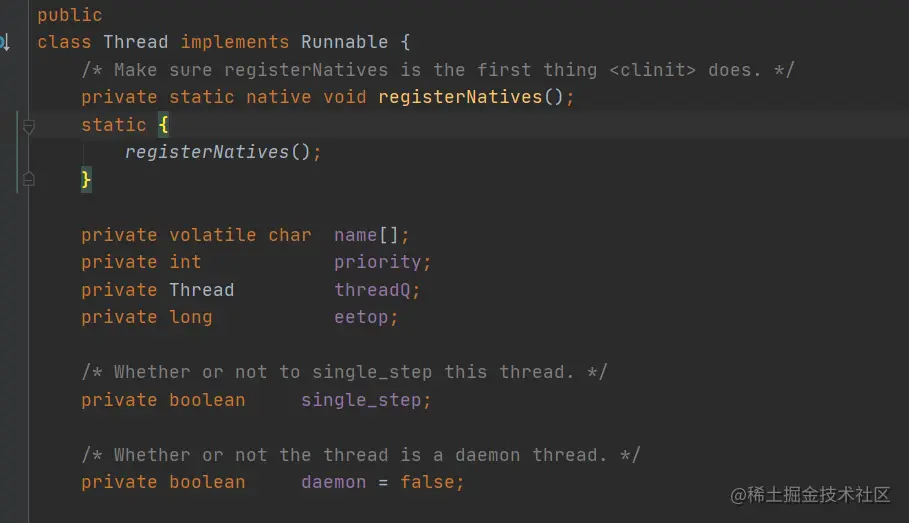
Task: Click the Thread type of the threadQ field
Action: coord(201,290)
